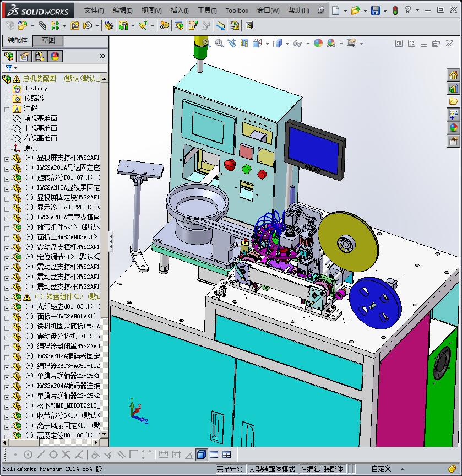This screenshot has width=462, height=476.
Task: Click the Bill of Materials icon
Action: [178, 25]
